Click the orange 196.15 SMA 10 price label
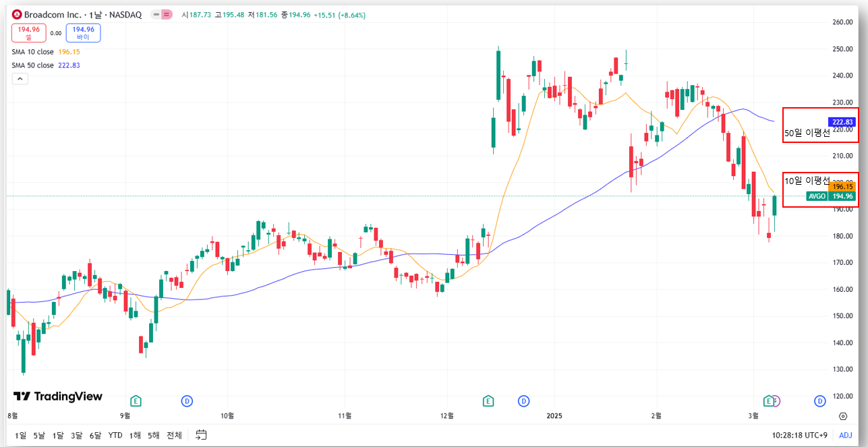The width and height of the screenshot is (868, 447). (842, 187)
